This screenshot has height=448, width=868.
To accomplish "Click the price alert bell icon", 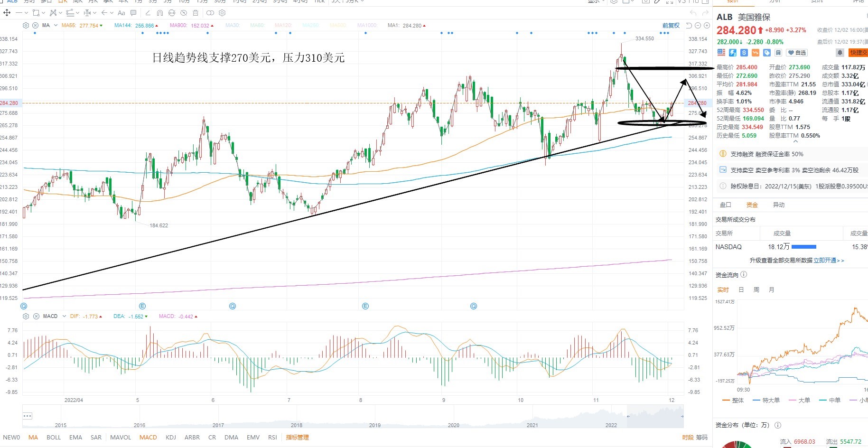I will [x=840, y=52].
